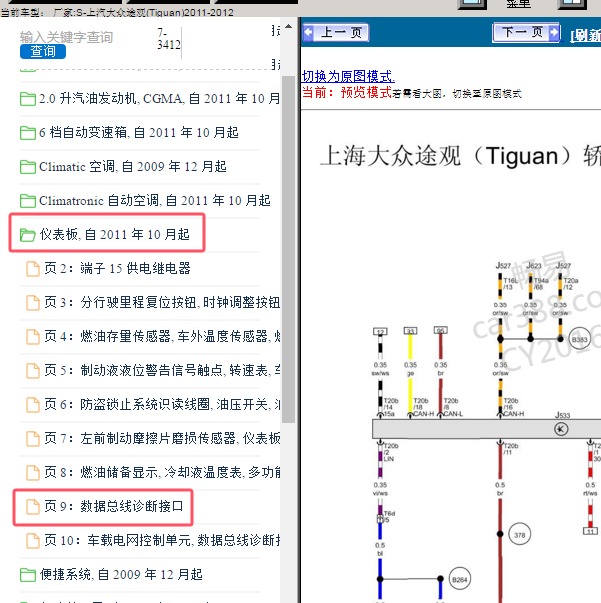Open 页 8:燃油储备显示 page
The width and height of the screenshot is (601, 603).
tap(162, 472)
